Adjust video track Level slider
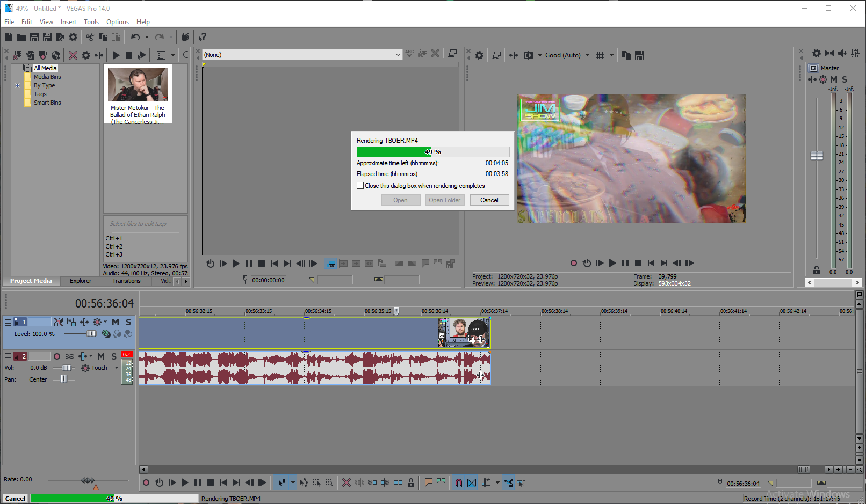The image size is (866, 504). click(x=91, y=334)
